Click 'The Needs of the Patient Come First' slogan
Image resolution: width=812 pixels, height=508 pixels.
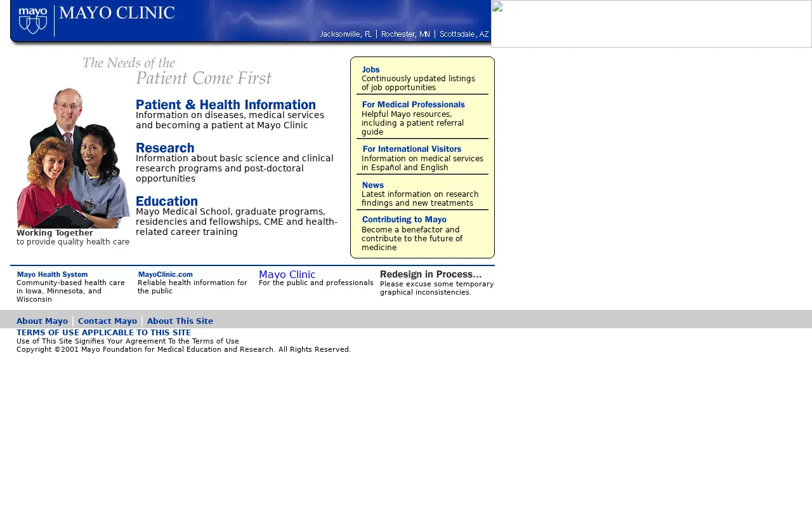click(177, 71)
